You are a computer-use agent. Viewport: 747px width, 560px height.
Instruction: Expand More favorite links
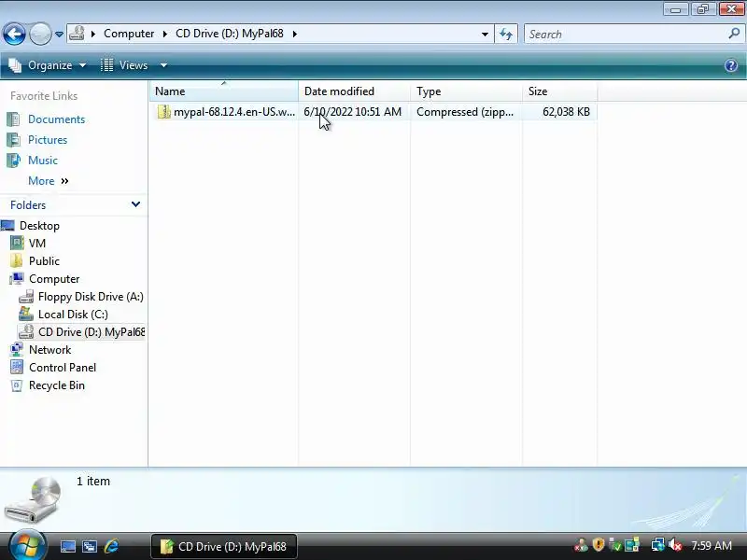point(49,181)
